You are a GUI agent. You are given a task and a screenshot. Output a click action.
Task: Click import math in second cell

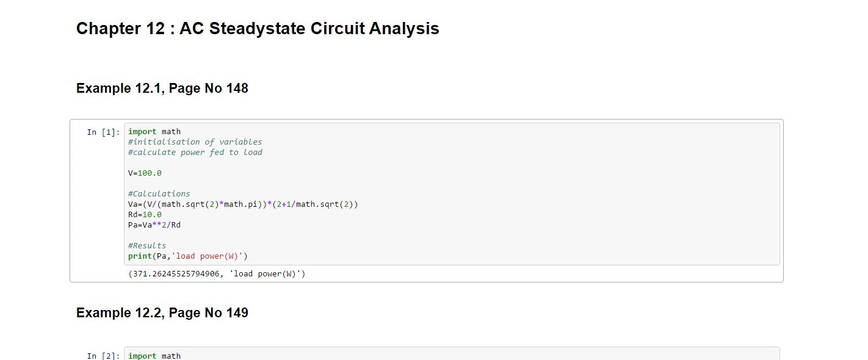tap(154, 356)
